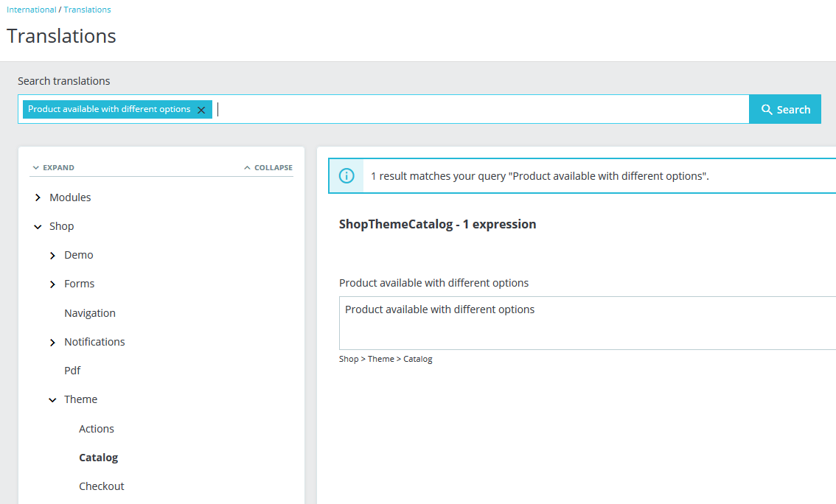Click the 'Search translations' label
This screenshot has height=504, width=836.
point(64,81)
